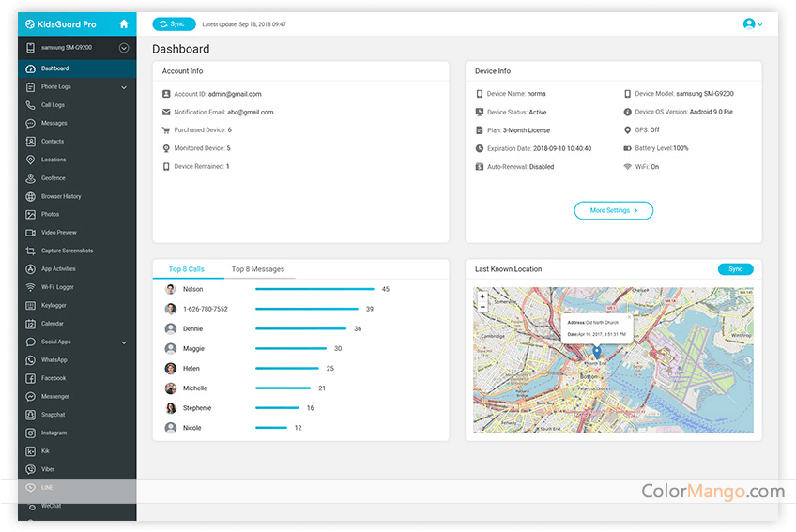The width and height of the screenshot is (796, 532).
Task: Click the map zoom in plus button
Action: pos(482,296)
